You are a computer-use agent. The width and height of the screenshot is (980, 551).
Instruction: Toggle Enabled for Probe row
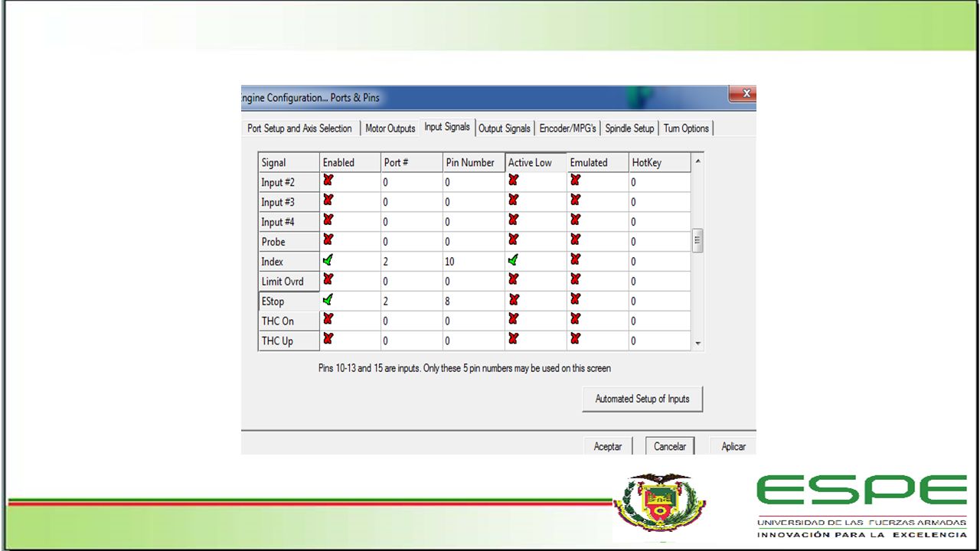[x=328, y=240]
